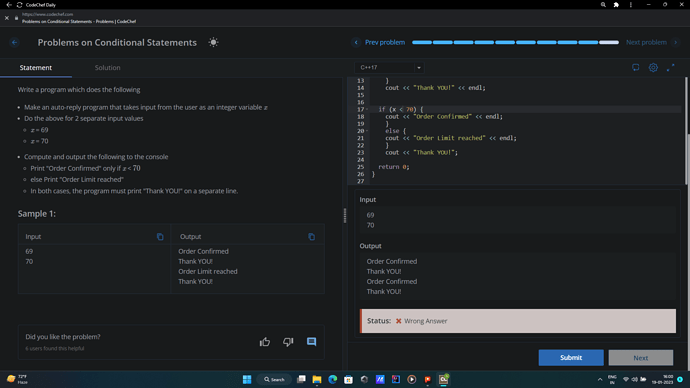Click the site lock icon
The height and width of the screenshot is (388, 690).
click(x=17, y=18)
